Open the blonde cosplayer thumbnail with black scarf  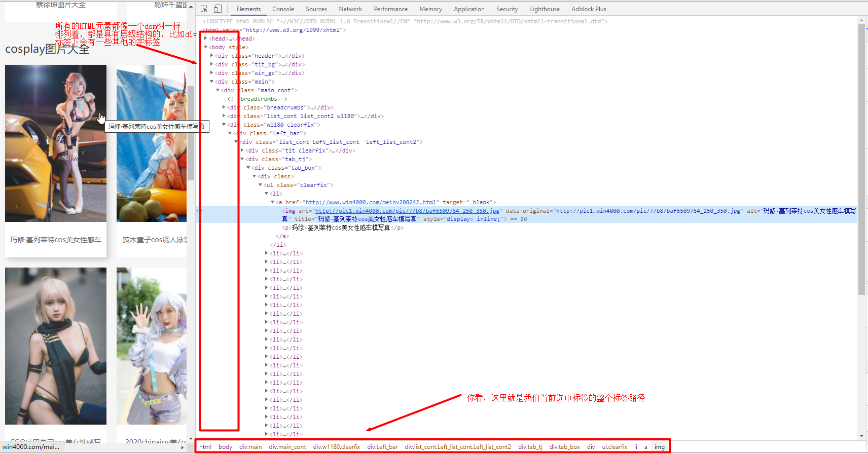(56, 346)
